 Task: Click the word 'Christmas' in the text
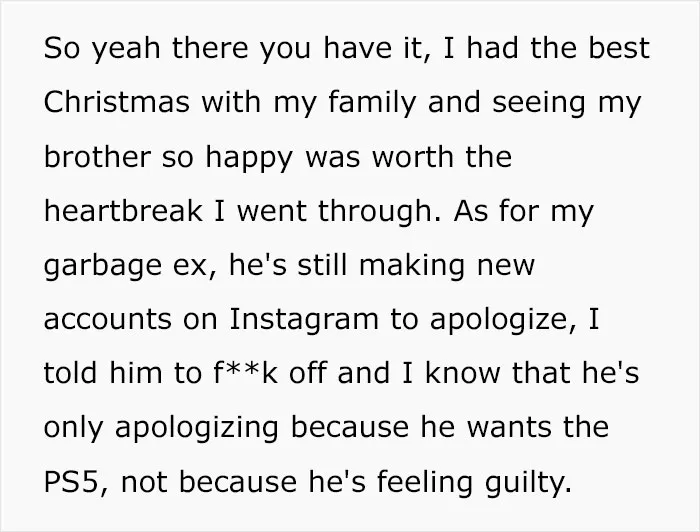[117, 102]
